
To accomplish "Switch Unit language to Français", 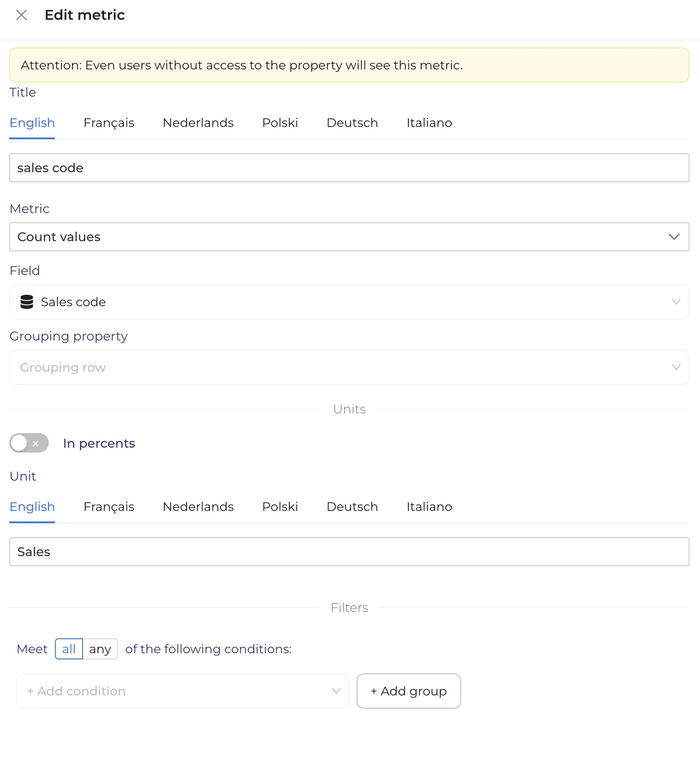I will tap(109, 507).
